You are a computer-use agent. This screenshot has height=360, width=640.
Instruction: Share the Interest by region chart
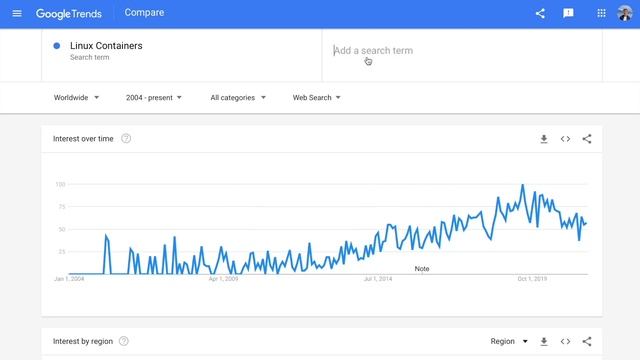click(x=587, y=342)
